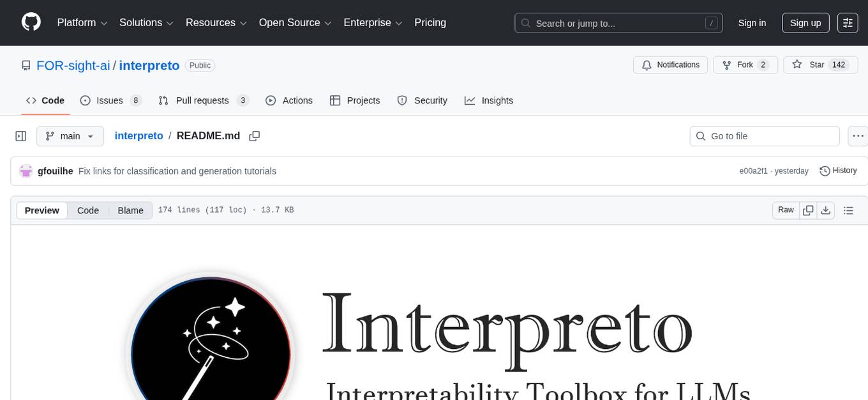
Task: Copy the raw README contents
Action: point(808,210)
